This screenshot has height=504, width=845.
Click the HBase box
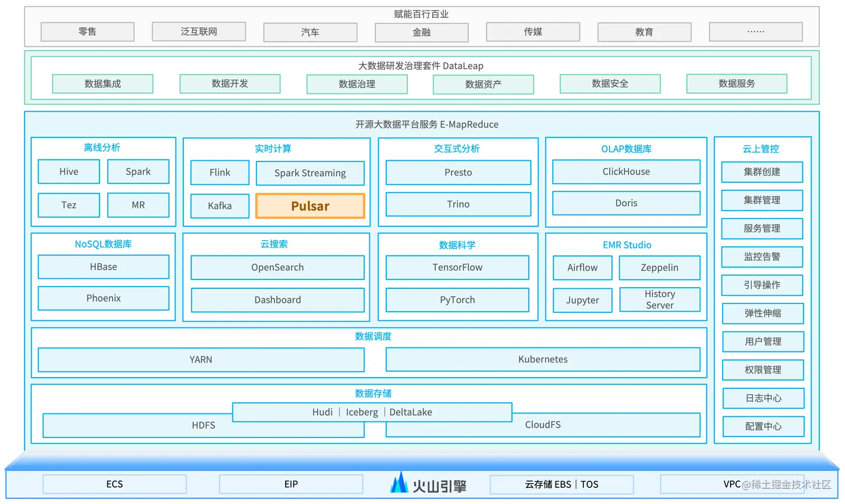coord(103,267)
